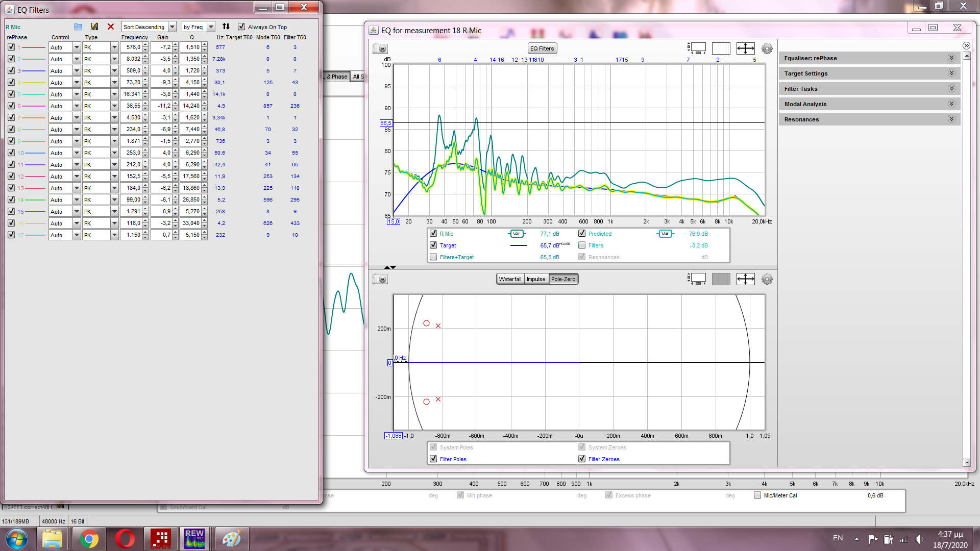Screen dimensions: 980x551
Task: Collapse the right side panel chevron
Action: click(966, 46)
